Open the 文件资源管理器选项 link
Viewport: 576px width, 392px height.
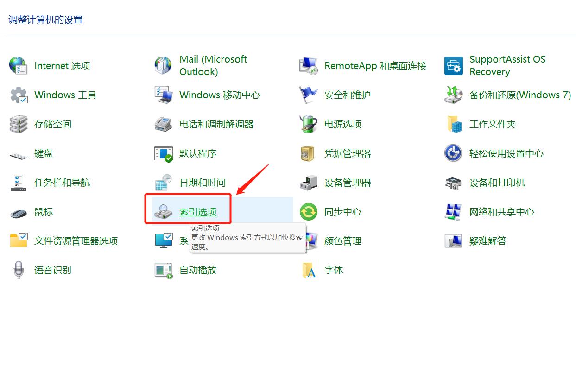[76, 241]
